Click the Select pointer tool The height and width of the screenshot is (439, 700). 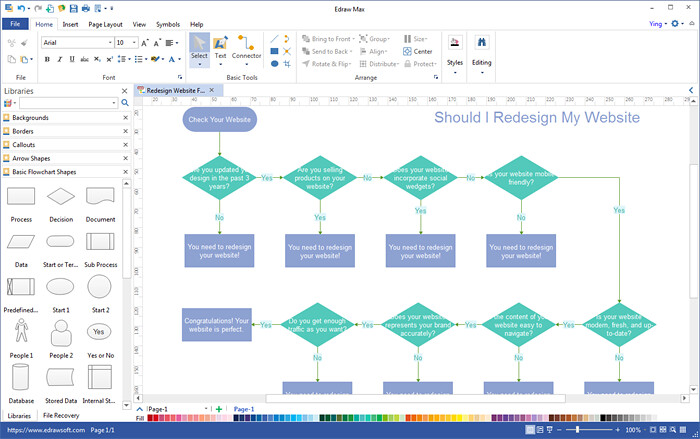(x=199, y=48)
